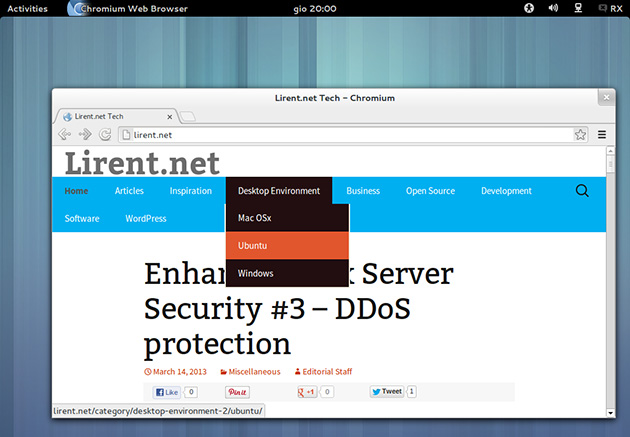This screenshot has width=630, height=437.
Task: Open the Articles navigation item
Action: pyautogui.click(x=129, y=191)
